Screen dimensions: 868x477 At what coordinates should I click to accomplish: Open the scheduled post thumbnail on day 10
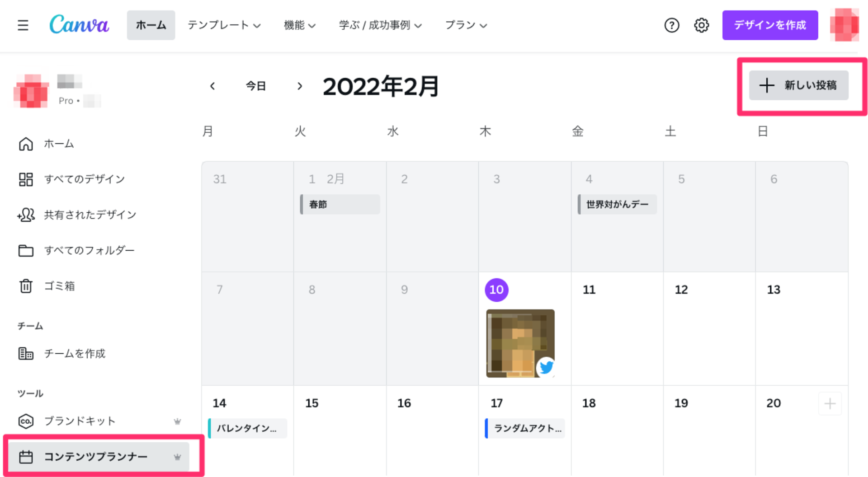[x=520, y=343]
